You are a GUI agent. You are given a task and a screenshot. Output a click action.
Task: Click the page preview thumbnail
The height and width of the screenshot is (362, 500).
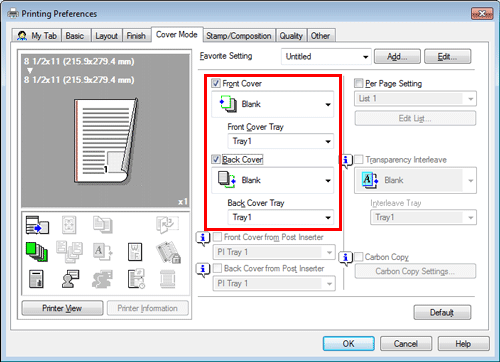pos(105,141)
